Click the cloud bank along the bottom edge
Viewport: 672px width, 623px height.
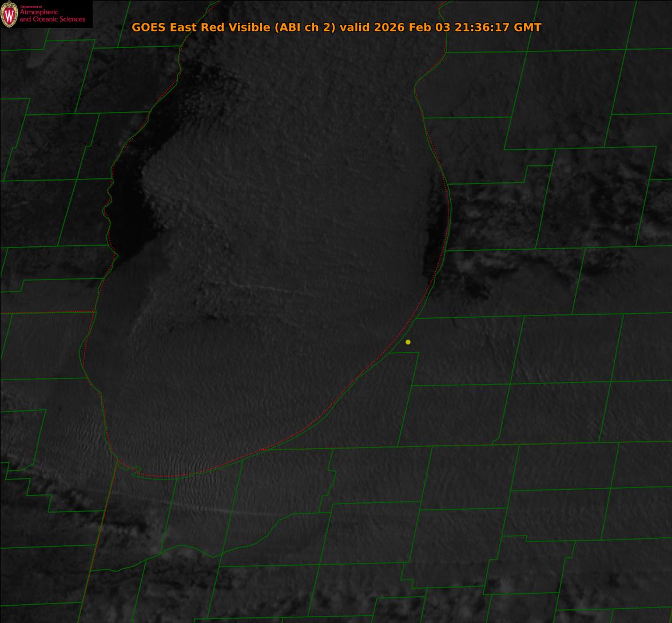tap(343, 600)
